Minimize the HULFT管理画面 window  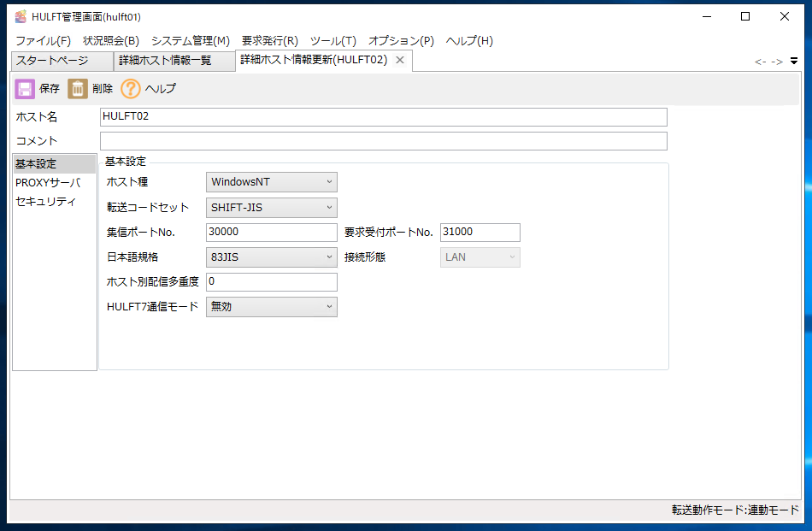707,16
